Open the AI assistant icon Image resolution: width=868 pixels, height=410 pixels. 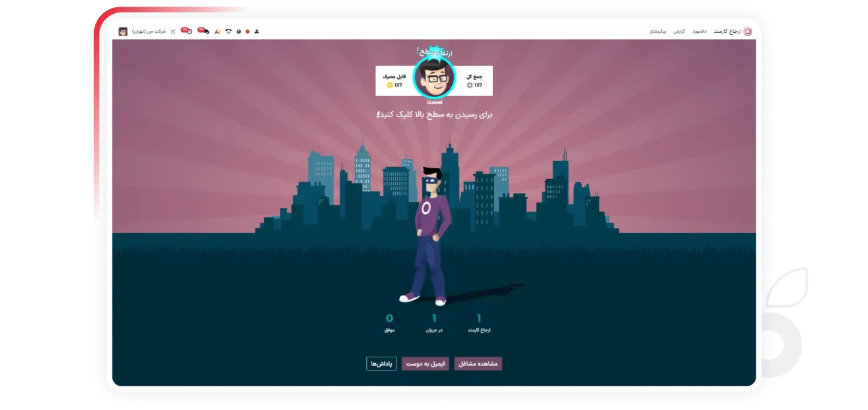point(218,32)
